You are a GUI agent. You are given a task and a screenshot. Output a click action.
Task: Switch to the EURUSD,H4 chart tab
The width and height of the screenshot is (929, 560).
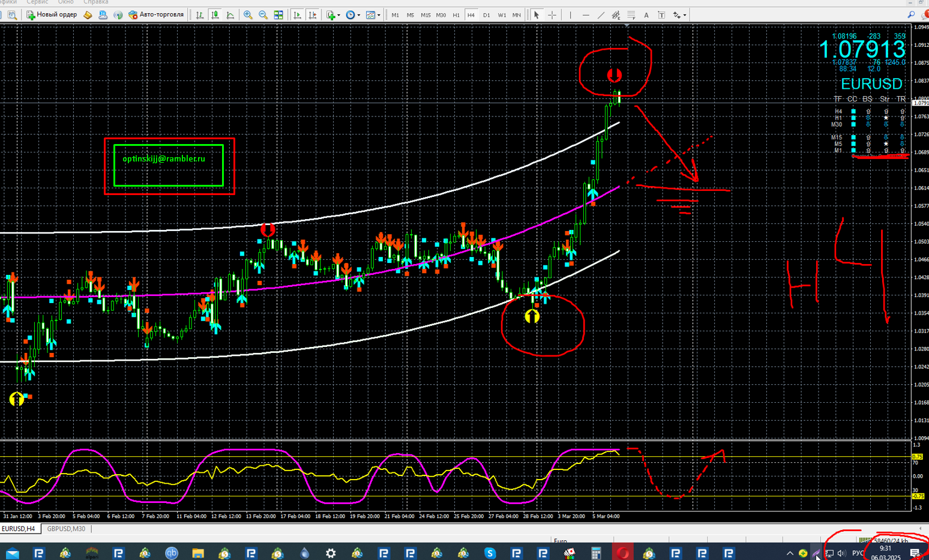[19, 529]
